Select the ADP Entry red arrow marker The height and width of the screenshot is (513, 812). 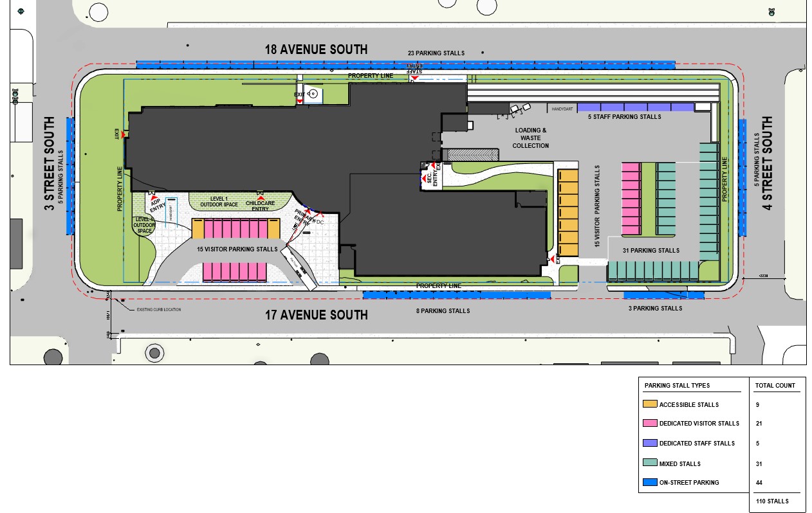pos(154,199)
